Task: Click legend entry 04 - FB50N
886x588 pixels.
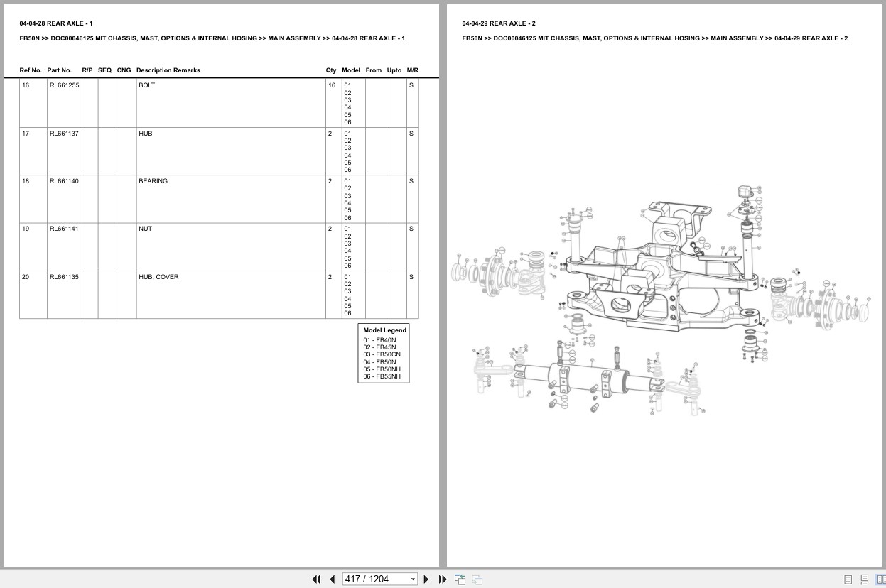Action: coord(380,362)
